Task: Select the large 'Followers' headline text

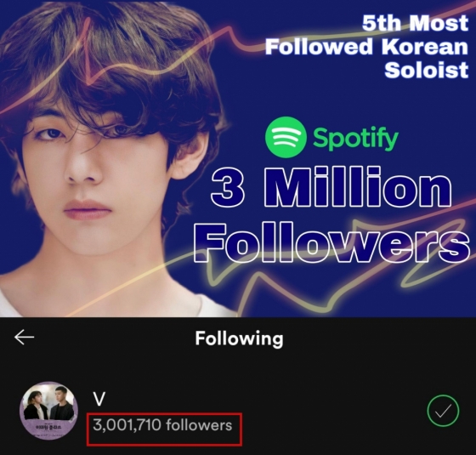Action: tap(331, 243)
